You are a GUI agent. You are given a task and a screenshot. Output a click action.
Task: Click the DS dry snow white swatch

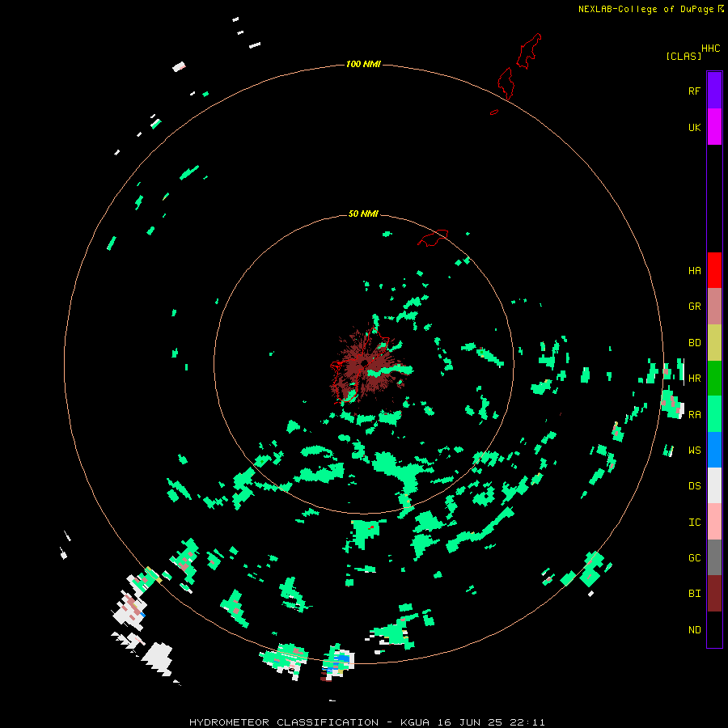click(714, 485)
